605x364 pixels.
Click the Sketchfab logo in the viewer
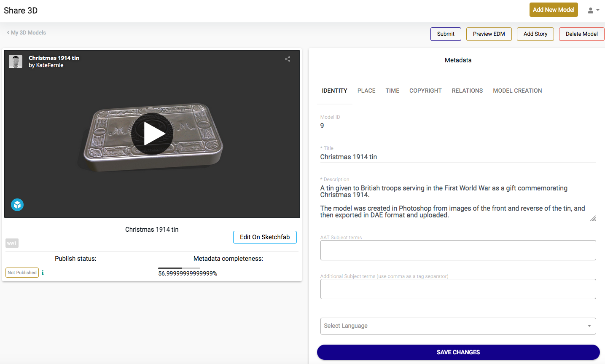pos(17,205)
